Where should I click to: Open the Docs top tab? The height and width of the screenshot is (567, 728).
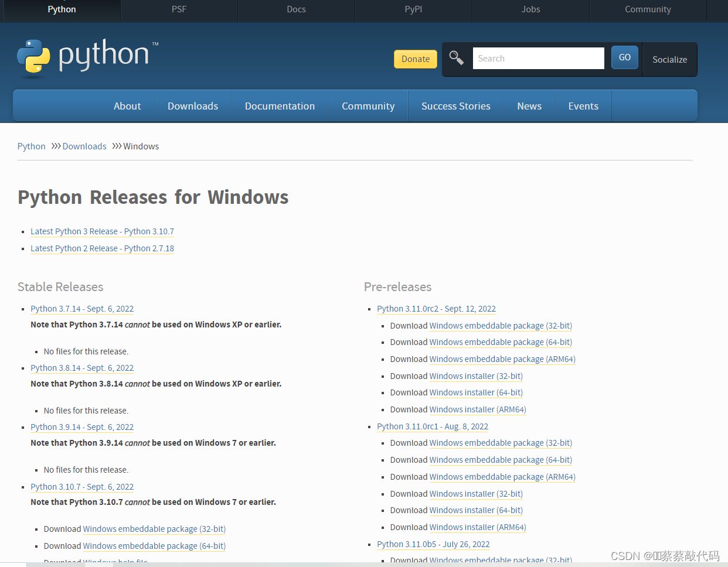(x=296, y=9)
